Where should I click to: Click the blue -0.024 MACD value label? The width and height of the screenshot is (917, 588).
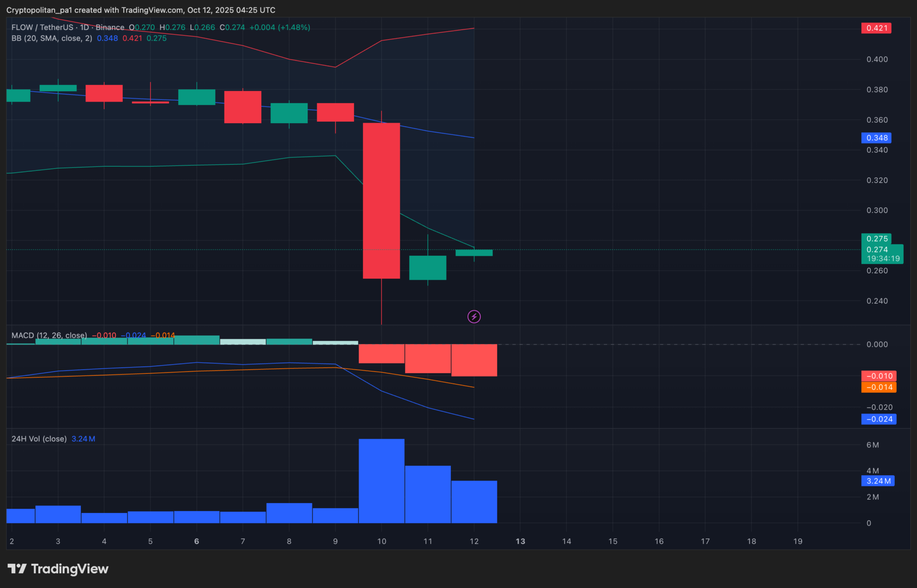pos(878,419)
